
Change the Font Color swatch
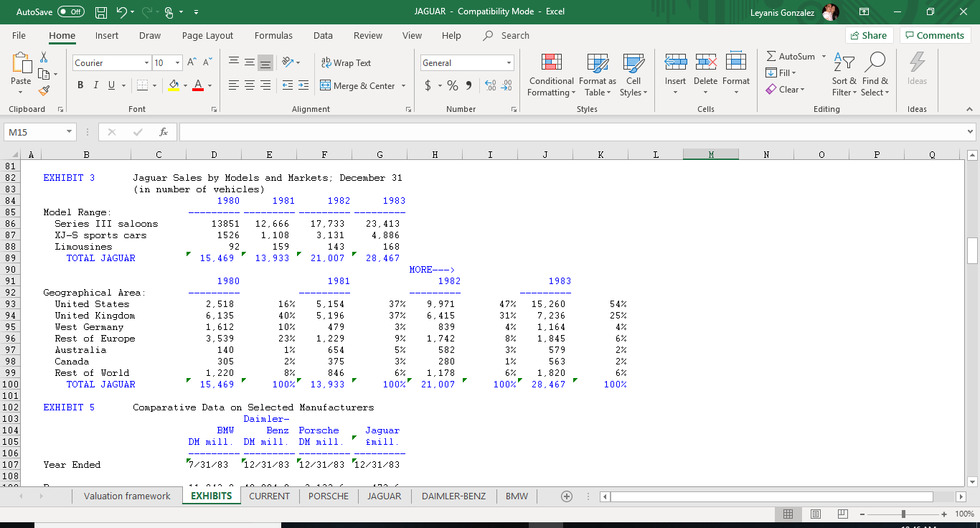click(199, 85)
